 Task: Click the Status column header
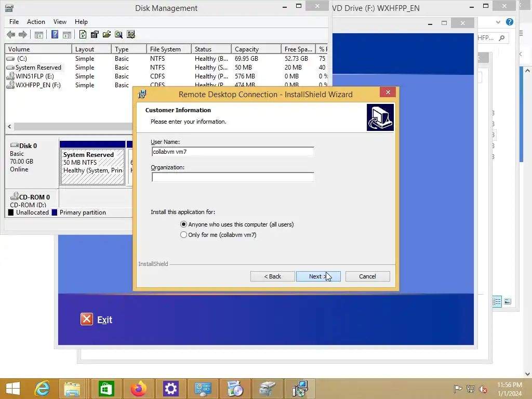click(211, 49)
